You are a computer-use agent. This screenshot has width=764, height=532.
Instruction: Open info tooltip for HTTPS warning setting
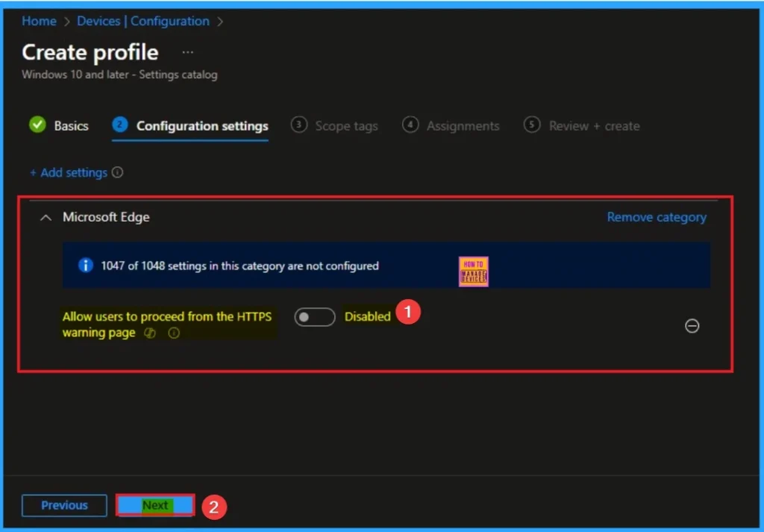173,333
